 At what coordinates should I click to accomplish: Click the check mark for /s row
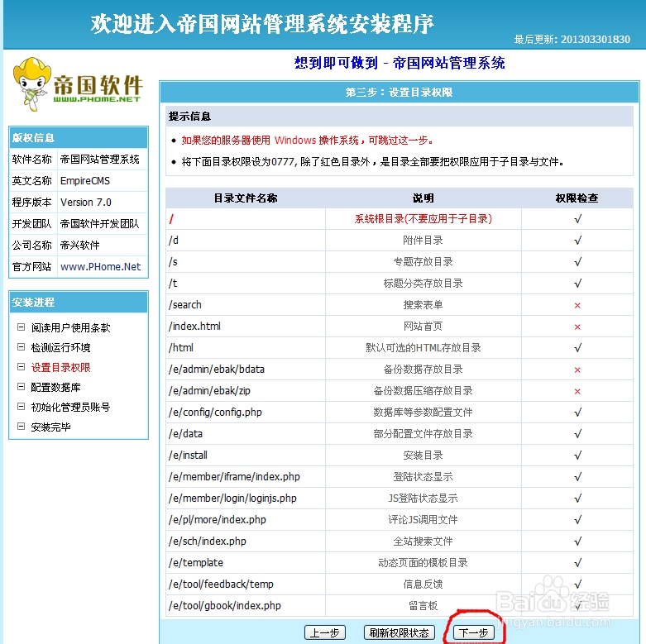point(577,262)
